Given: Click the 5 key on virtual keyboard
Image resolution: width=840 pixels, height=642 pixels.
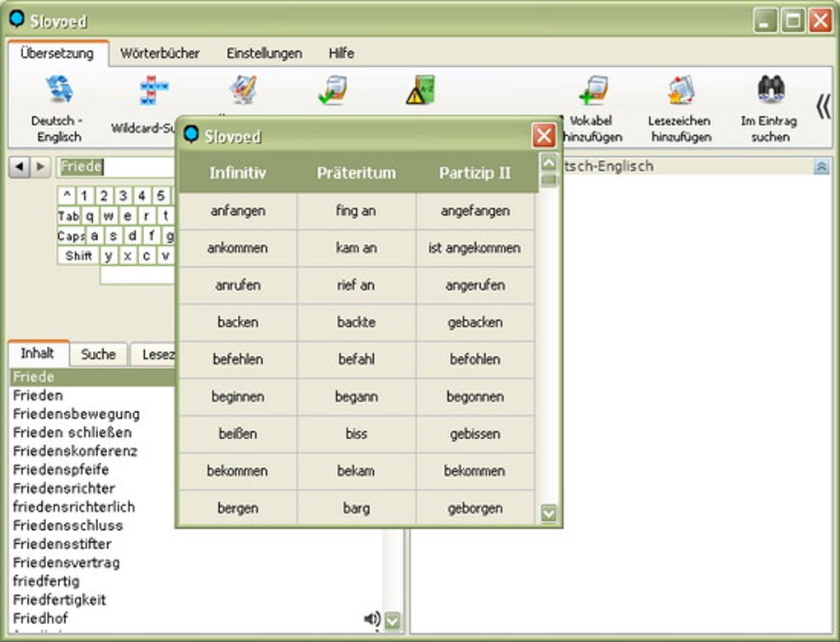Looking at the screenshot, I should pyautogui.click(x=161, y=195).
